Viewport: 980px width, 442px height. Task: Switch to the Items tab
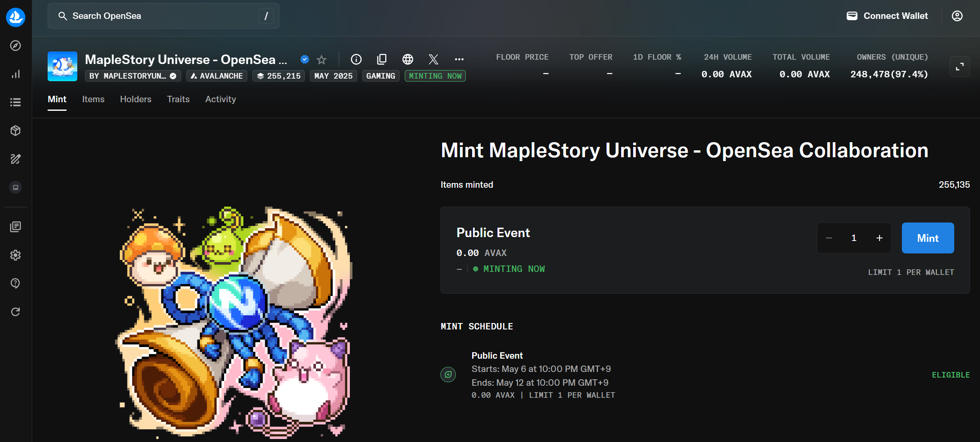click(x=93, y=99)
